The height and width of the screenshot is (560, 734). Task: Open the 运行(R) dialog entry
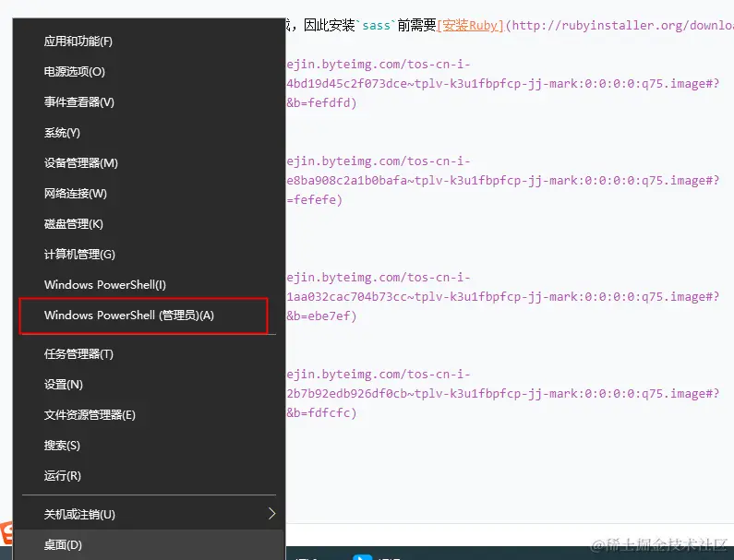click(x=149, y=476)
